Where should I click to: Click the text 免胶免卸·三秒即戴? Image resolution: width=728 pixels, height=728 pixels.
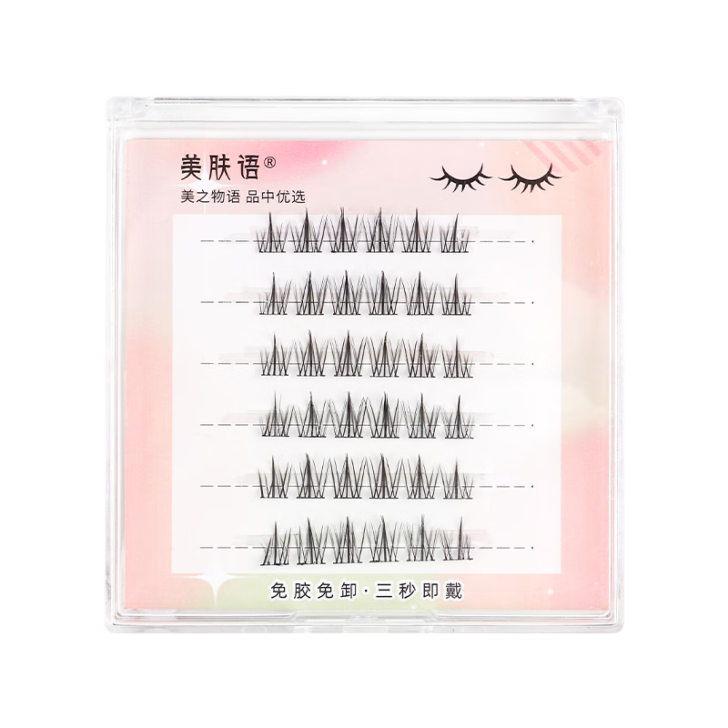coord(367,591)
